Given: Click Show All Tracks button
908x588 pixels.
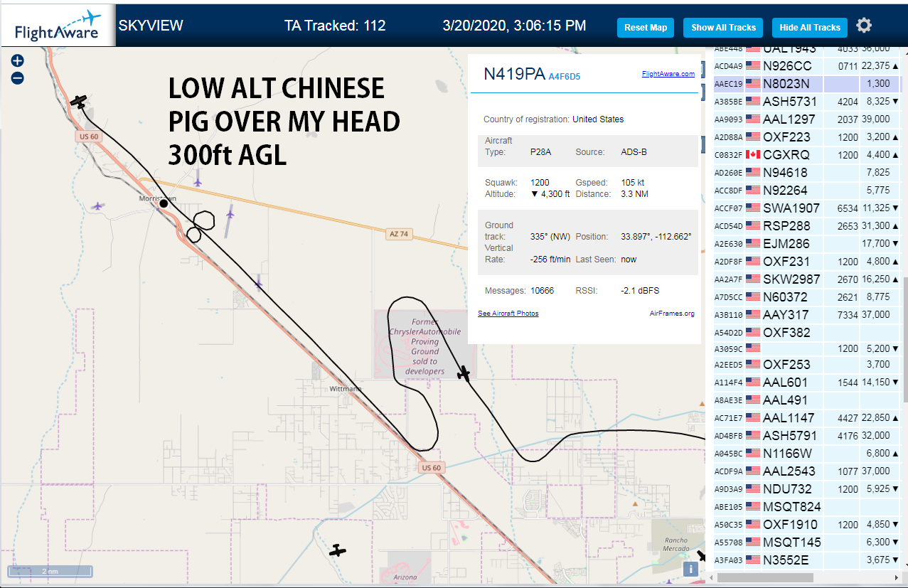Looking at the screenshot, I should (723, 28).
